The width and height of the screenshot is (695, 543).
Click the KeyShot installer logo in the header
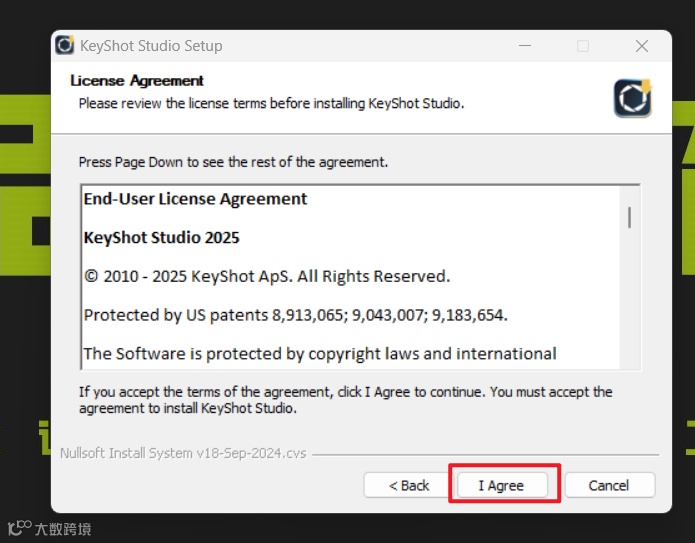click(x=633, y=98)
